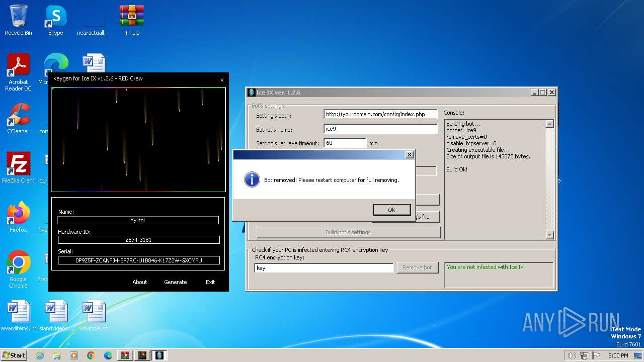Click the Ice IX title bar icon
Image resolution: width=644 pixels, height=362 pixels.
click(252, 93)
